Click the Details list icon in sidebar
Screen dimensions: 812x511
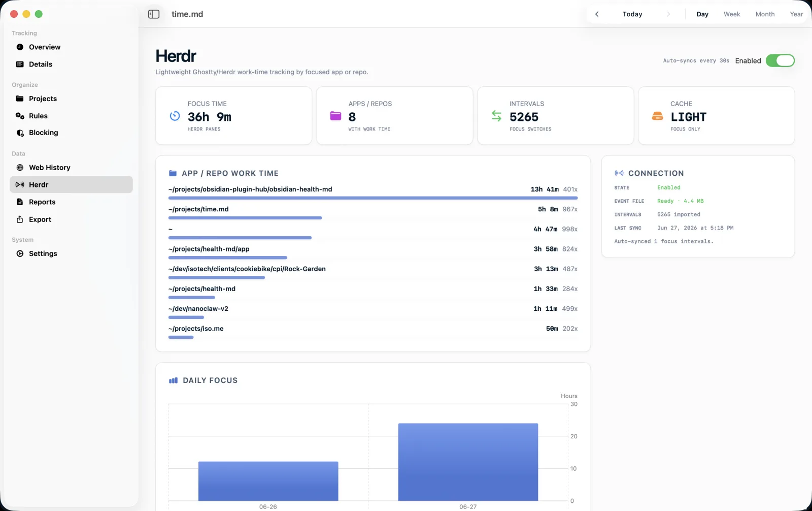[20, 64]
